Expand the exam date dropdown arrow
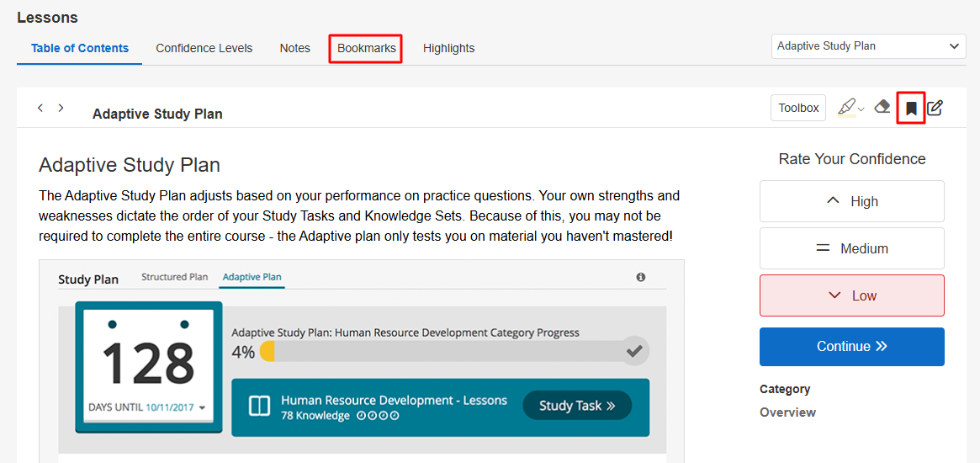 [x=202, y=408]
